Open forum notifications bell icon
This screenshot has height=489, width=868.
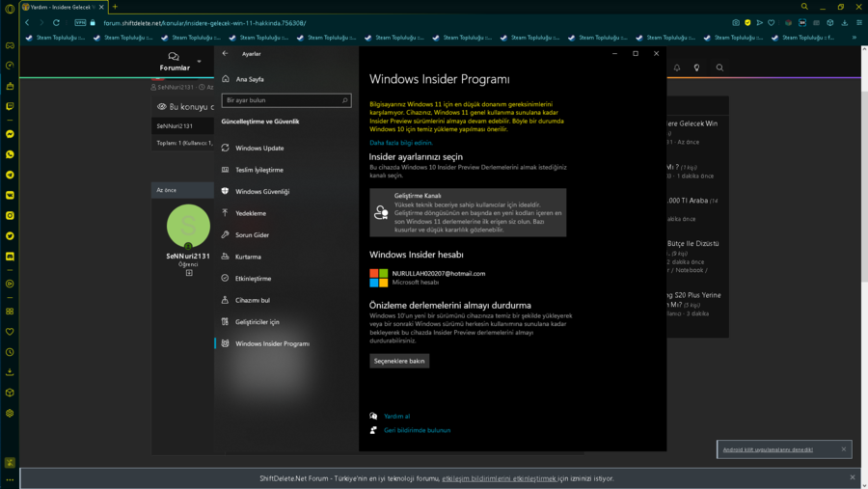point(677,68)
